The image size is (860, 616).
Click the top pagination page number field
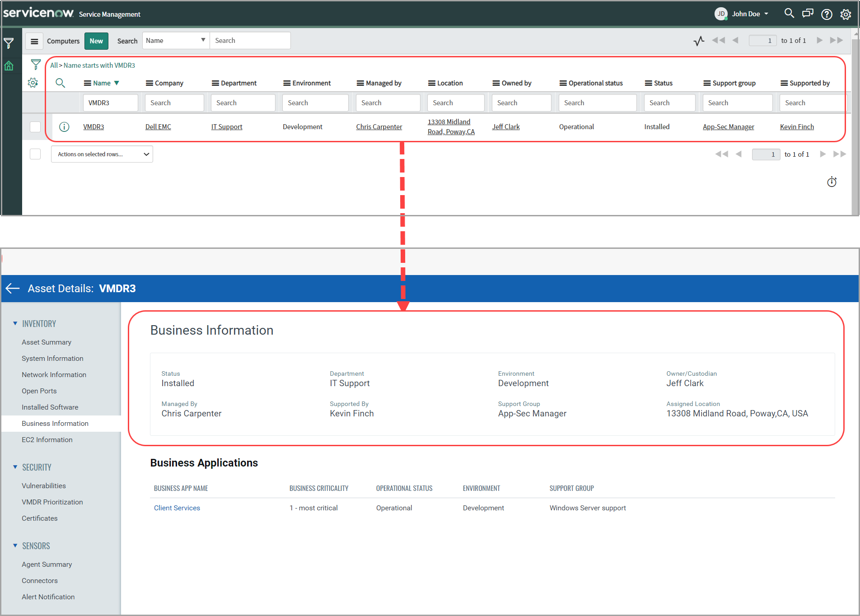tap(763, 41)
